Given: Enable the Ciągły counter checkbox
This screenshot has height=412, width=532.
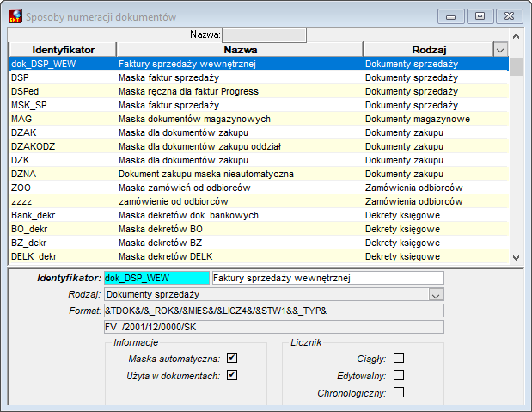Looking at the screenshot, I should pyautogui.click(x=399, y=358).
